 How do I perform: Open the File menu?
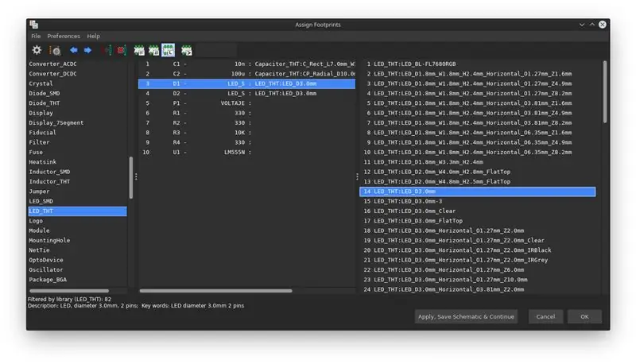coord(36,36)
